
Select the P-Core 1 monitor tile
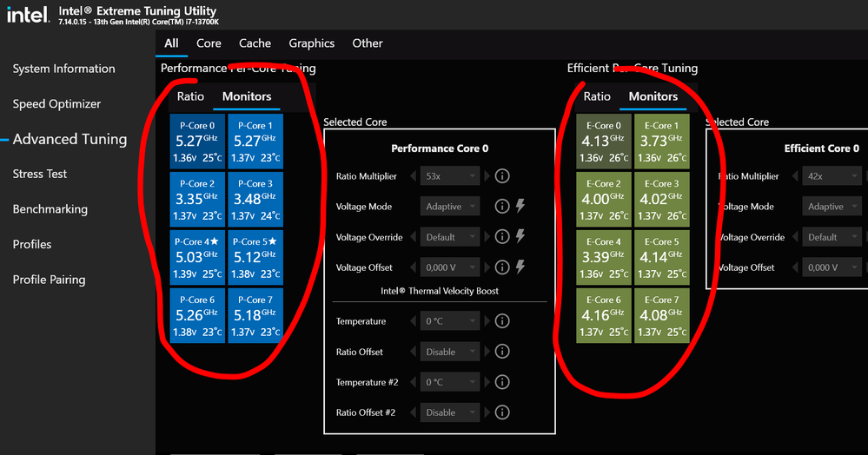point(255,142)
